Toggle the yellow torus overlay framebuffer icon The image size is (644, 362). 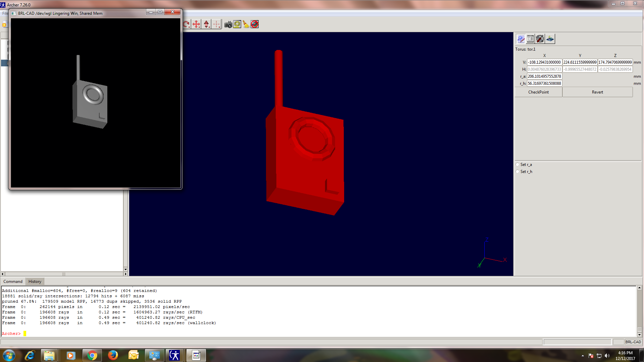[237, 24]
